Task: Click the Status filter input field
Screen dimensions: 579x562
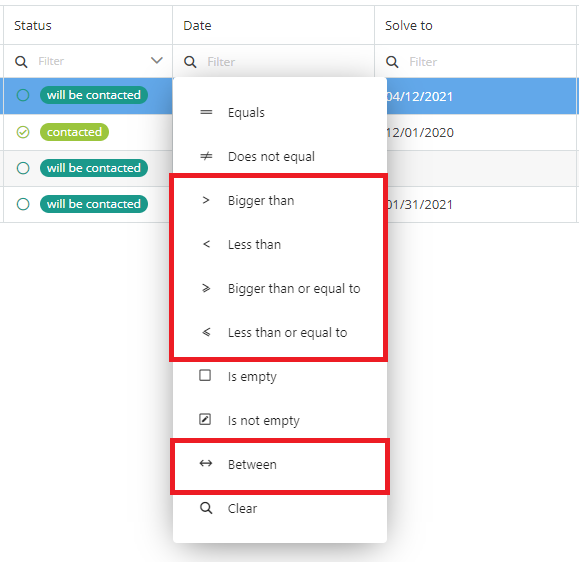Action: click(x=92, y=61)
